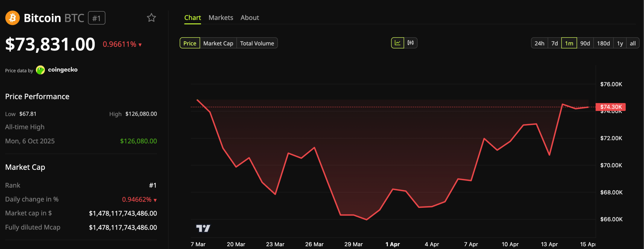Switch to candlestick chart icon
This screenshot has width=644, height=249.
[x=410, y=43]
